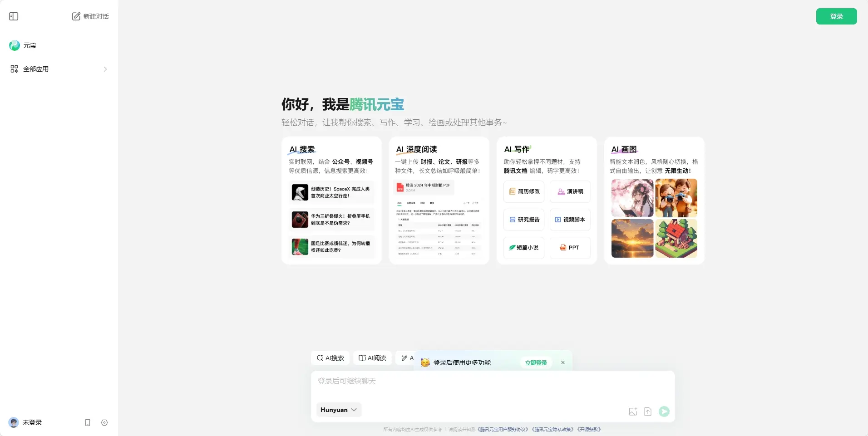Open the PPT creation tool
The image size is (868, 436).
pyautogui.click(x=570, y=248)
